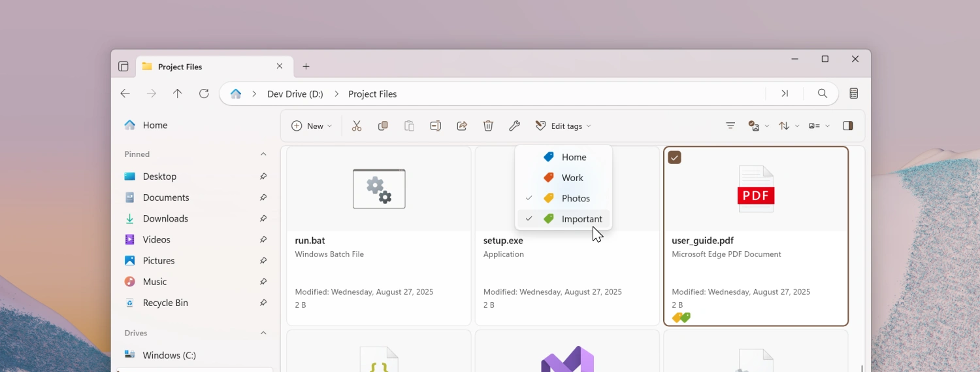Click the search magnifier icon
The image size is (980, 372).
[x=823, y=93]
